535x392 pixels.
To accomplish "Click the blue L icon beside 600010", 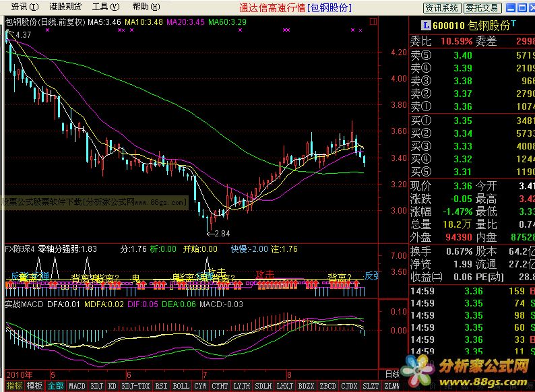I will tap(426, 25).
